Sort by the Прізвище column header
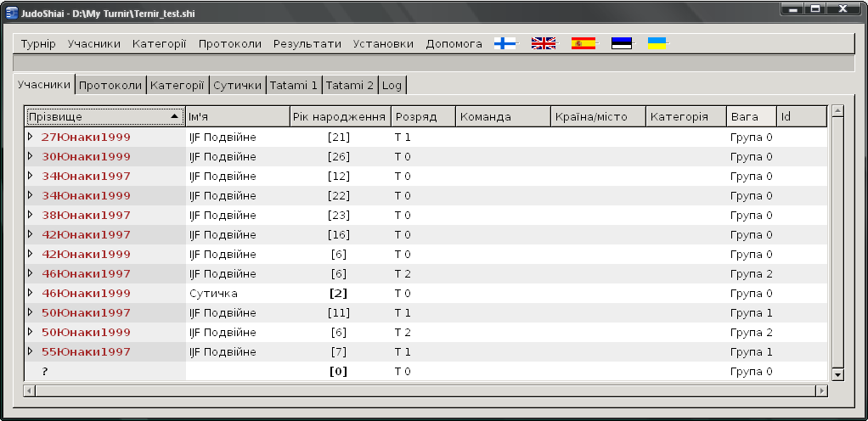The height and width of the screenshot is (421, 868). 104,116
